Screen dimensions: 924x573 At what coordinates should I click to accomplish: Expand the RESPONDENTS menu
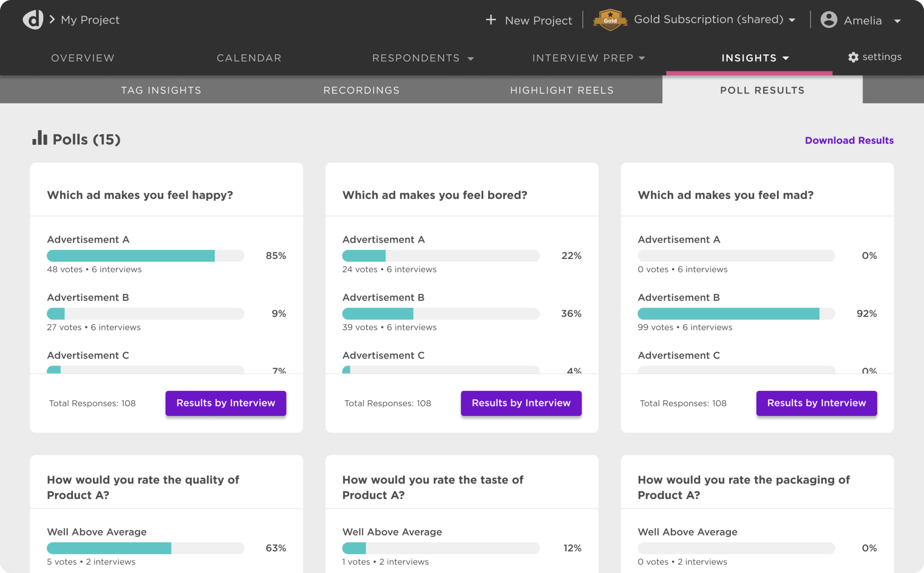click(x=471, y=58)
